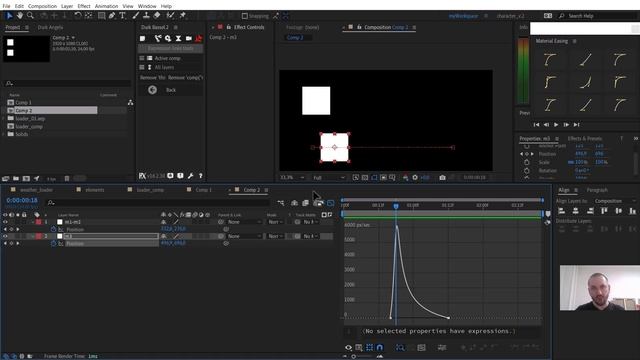Screen dimensions: 640x360
Task: Select the Eraser tool
Action: point(157,16)
